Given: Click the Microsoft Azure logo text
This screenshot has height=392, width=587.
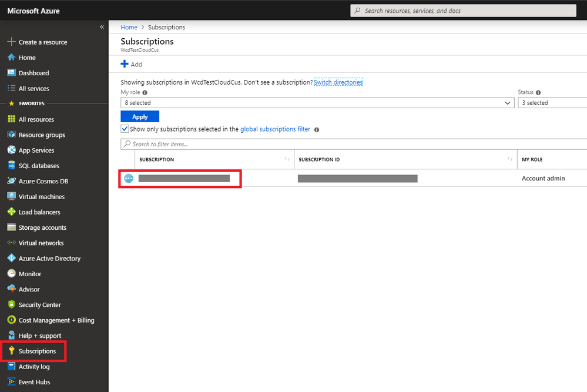Looking at the screenshot, I should point(33,11).
